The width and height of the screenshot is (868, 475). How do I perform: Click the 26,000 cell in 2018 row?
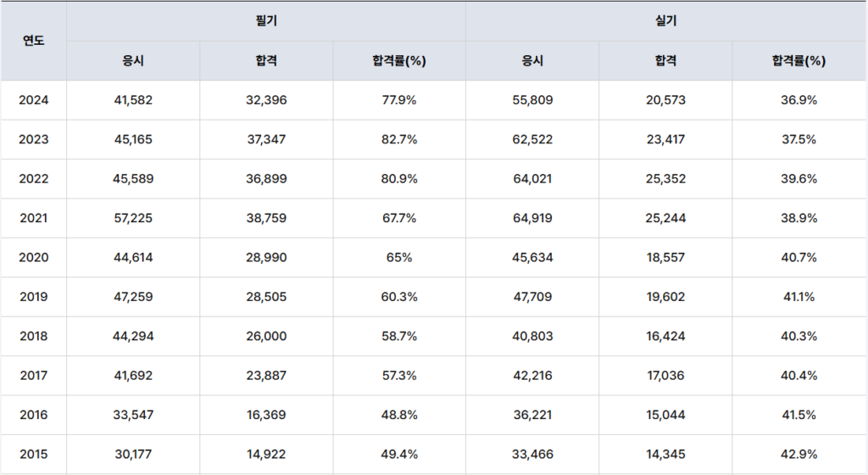point(266,336)
